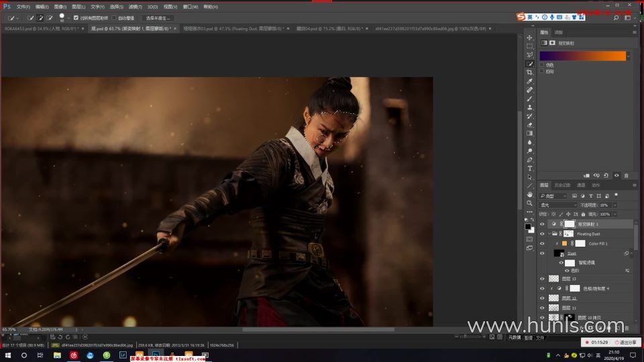
Task: Open the Image menu
Action: point(60,7)
